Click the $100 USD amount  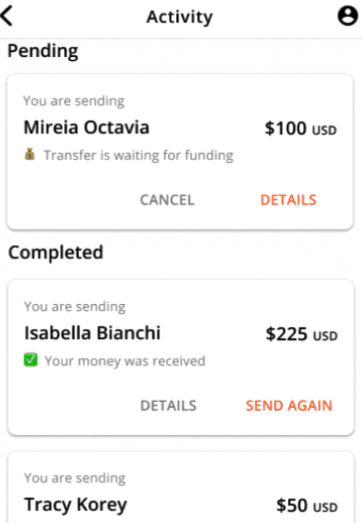point(301,128)
